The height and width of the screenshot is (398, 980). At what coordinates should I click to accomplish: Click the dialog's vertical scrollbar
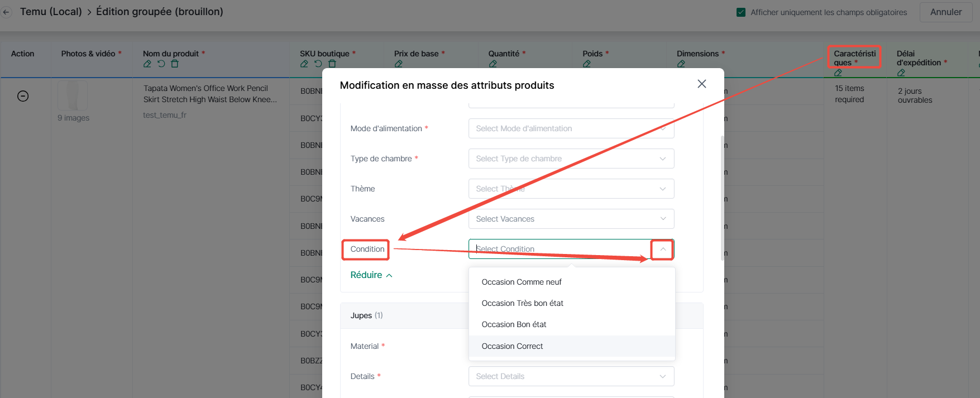pyautogui.click(x=722, y=198)
